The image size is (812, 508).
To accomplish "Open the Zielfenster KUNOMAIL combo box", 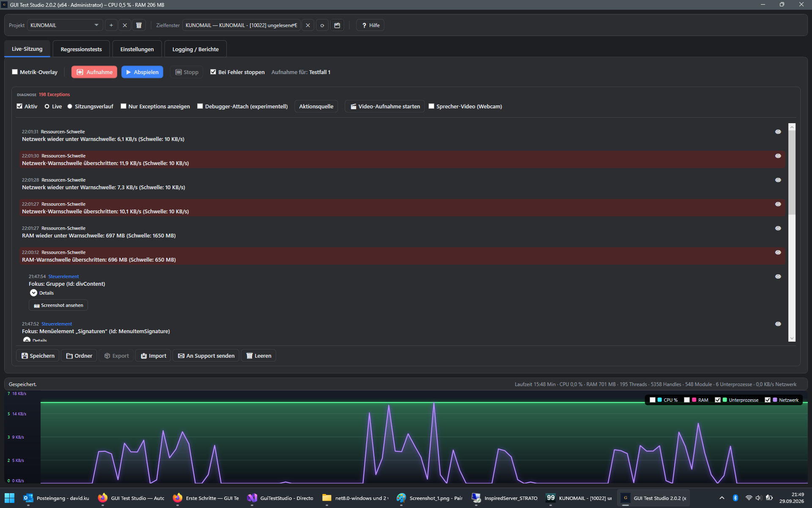I will point(241,25).
